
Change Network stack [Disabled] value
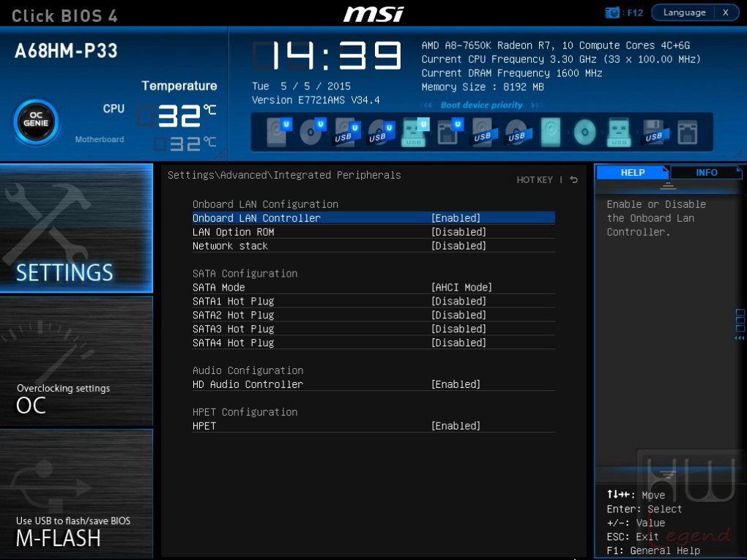pyautogui.click(x=458, y=246)
